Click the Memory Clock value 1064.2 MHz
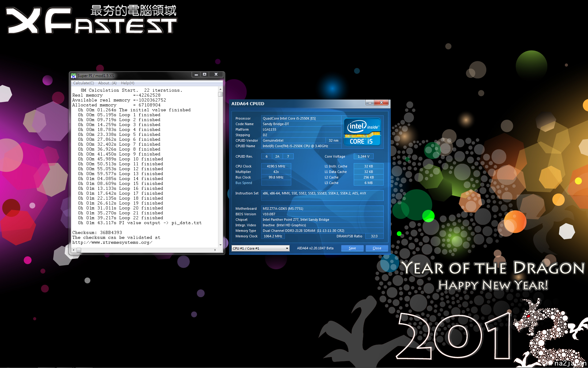 [273, 236]
